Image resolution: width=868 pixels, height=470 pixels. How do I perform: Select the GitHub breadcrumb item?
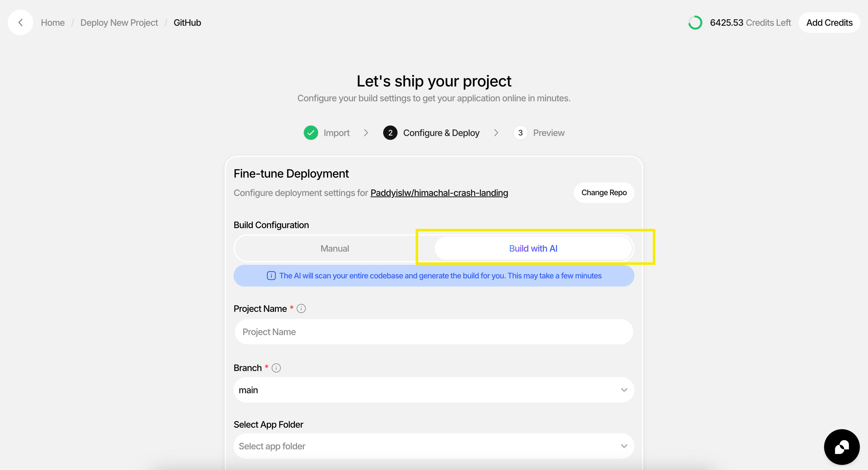187,22
